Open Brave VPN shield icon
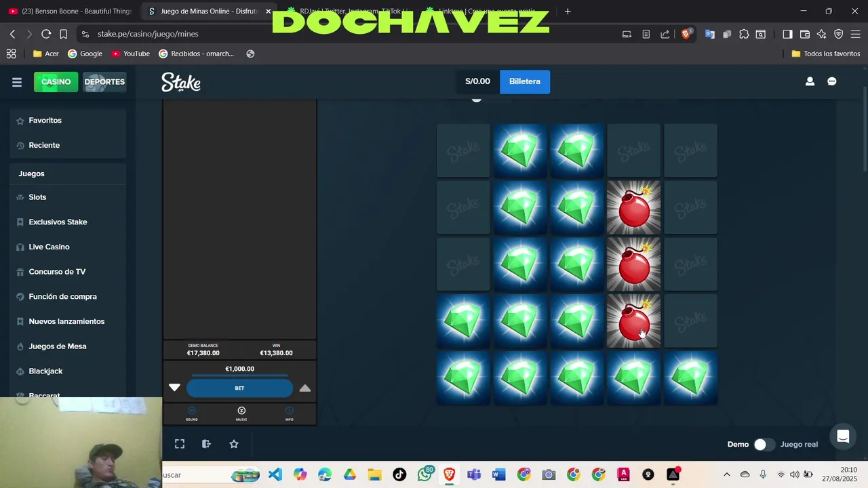 (x=839, y=34)
